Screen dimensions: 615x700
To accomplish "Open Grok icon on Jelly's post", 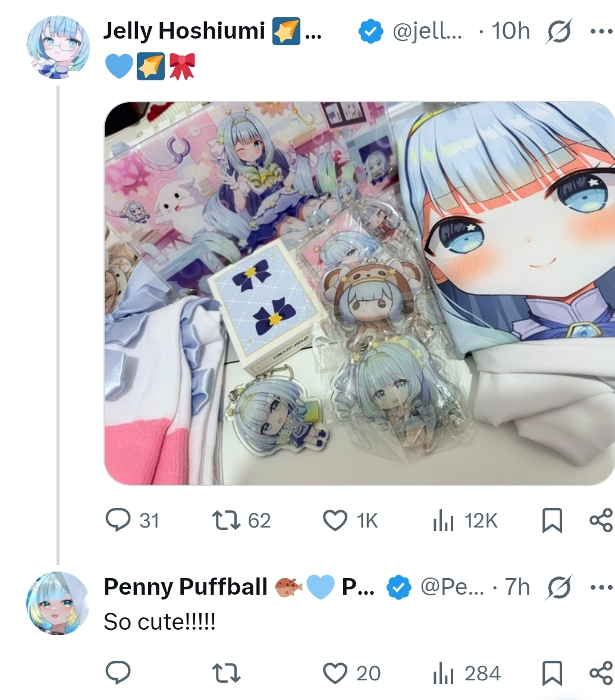I will pos(558,32).
